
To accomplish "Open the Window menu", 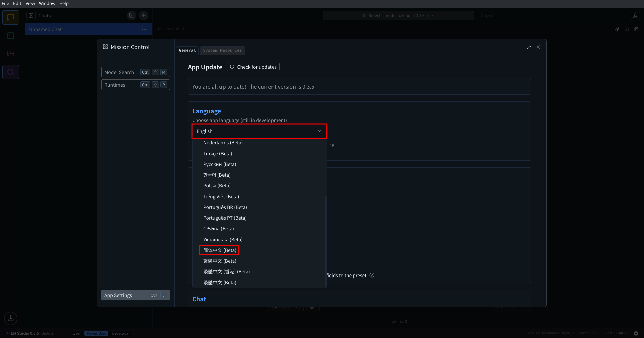I will (x=47, y=3).
